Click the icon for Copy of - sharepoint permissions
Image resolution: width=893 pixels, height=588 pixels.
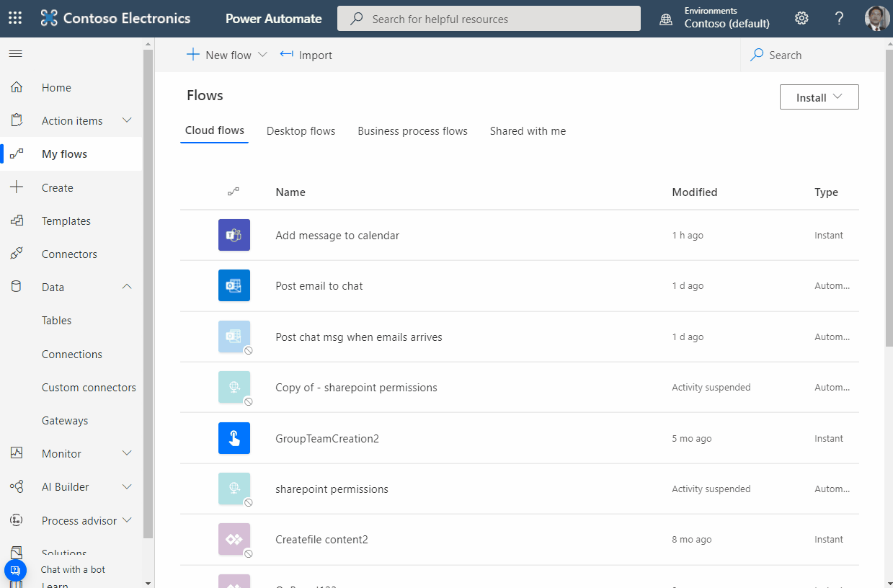coord(234,387)
